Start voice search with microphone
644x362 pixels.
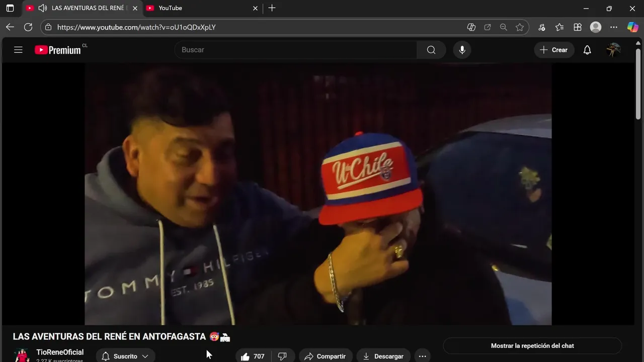[462, 50]
